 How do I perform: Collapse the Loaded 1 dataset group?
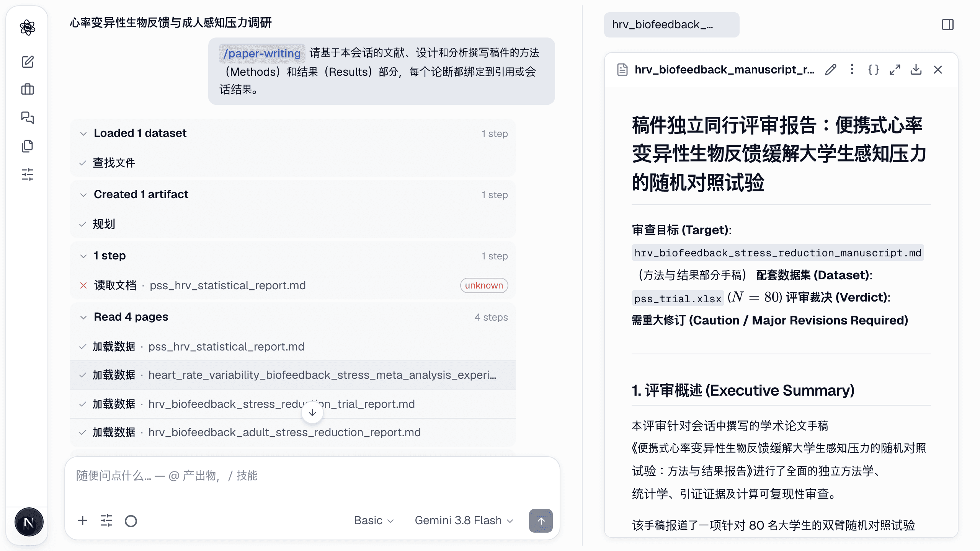click(x=83, y=134)
